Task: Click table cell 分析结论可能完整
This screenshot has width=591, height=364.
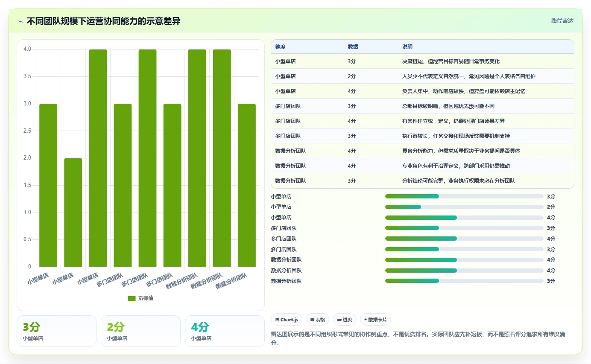Action: coord(423,181)
